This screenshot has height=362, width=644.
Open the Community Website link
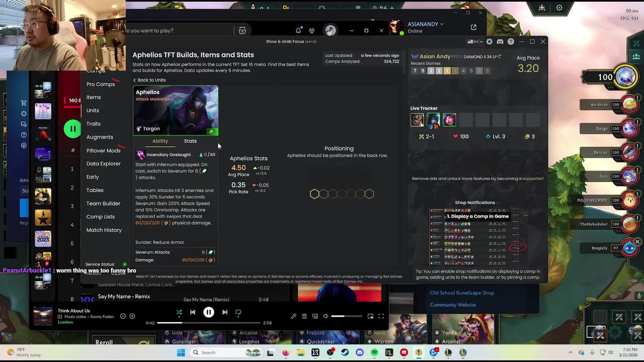(x=453, y=305)
